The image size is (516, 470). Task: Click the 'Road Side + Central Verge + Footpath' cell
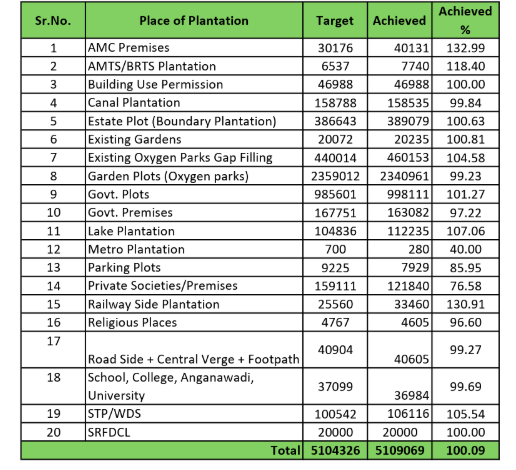click(x=194, y=350)
